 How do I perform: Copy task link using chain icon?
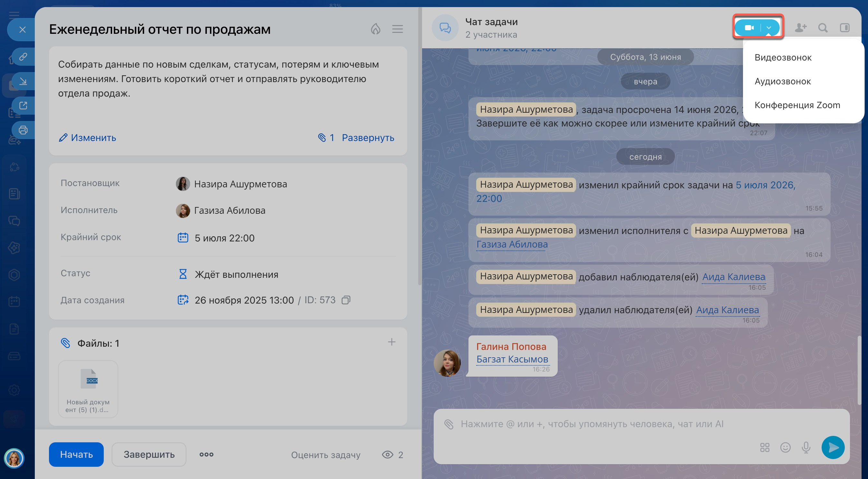(x=23, y=57)
